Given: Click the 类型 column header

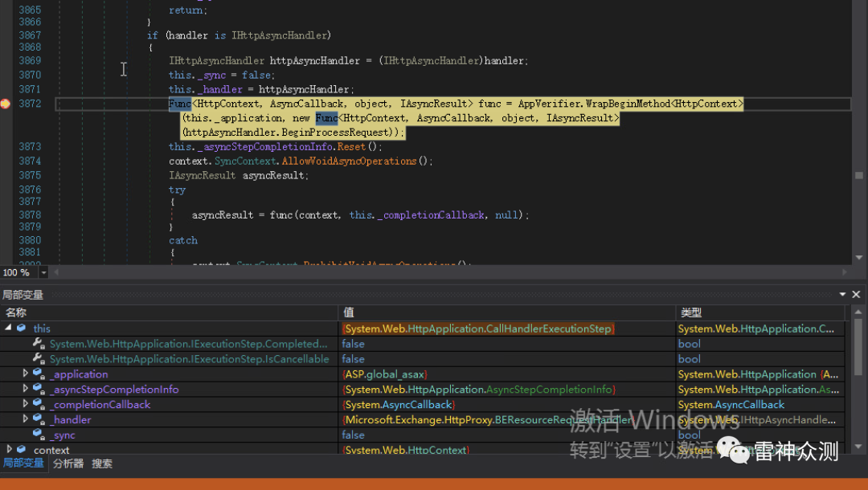Looking at the screenshot, I should coord(760,312).
